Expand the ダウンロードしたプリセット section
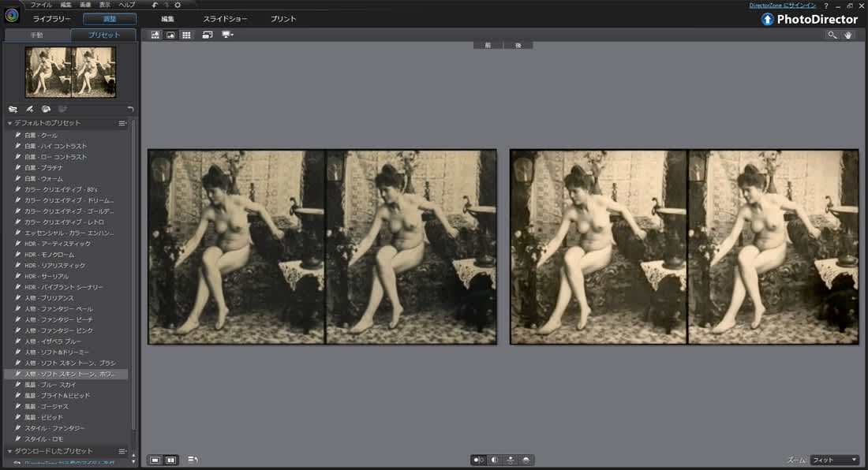The height and width of the screenshot is (470, 868). (x=9, y=451)
